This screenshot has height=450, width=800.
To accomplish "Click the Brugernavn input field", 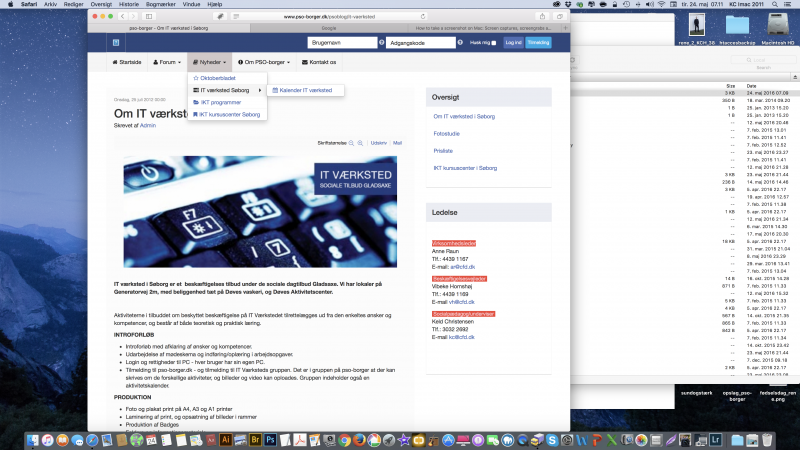I will (x=342, y=43).
